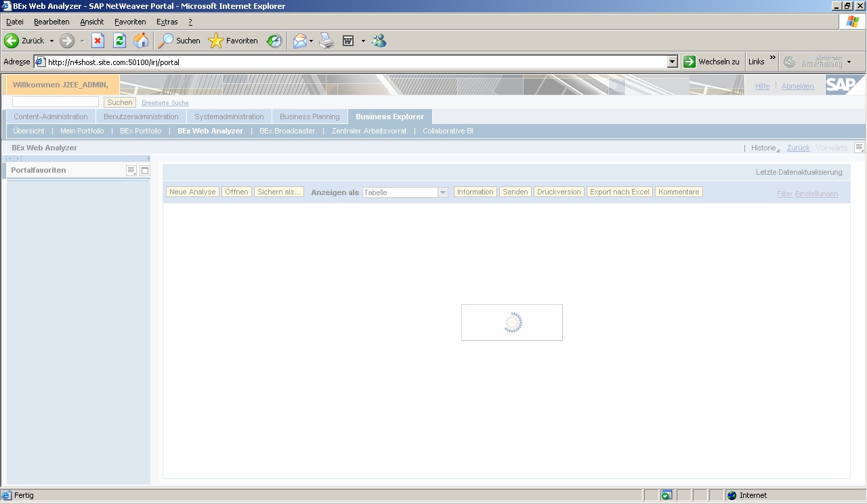Viewport: 867px width, 504px height.
Task: Open the BEx Broadcaster sub-tab
Action: click(287, 131)
